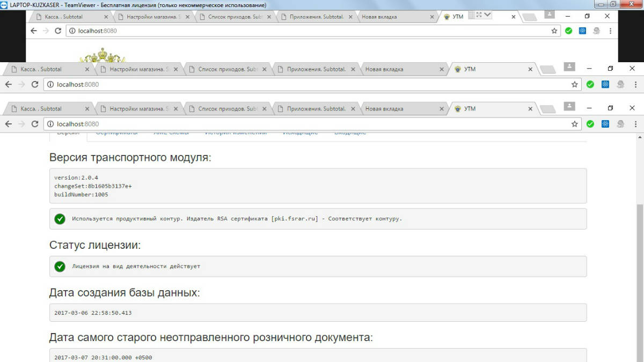Close the 'Приложения. Subtotal' tab in the lowest tab strip
The height and width of the screenshot is (362, 644).
(353, 109)
